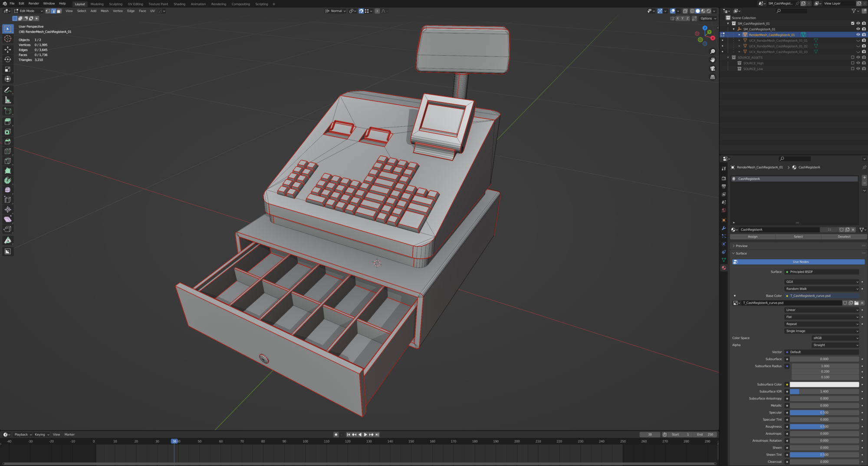Click the Assign material button
The height and width of the screenshot is (466, 868).
tap(753, 237)
